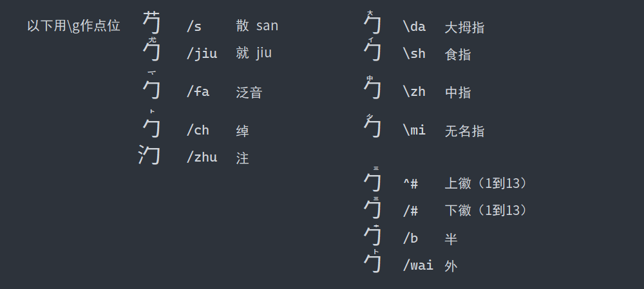
Task: Click the 半 glyph next to /b
Action: pyautogui.click(x=372, y=236)
